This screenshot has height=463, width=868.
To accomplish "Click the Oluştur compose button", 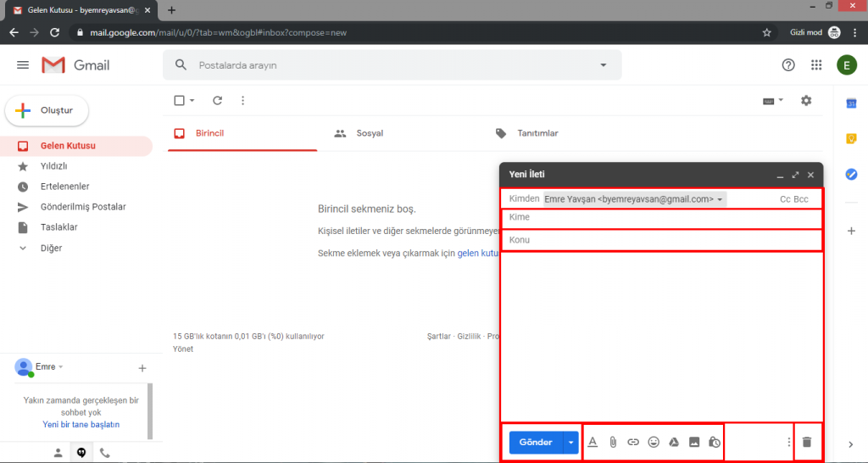I will coord(47,110).
